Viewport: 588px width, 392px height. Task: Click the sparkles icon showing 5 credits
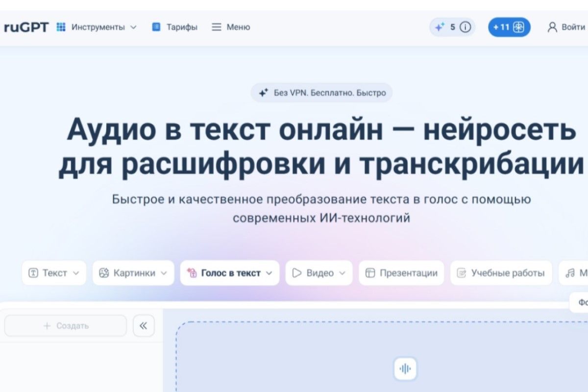[x=440, y=27]
